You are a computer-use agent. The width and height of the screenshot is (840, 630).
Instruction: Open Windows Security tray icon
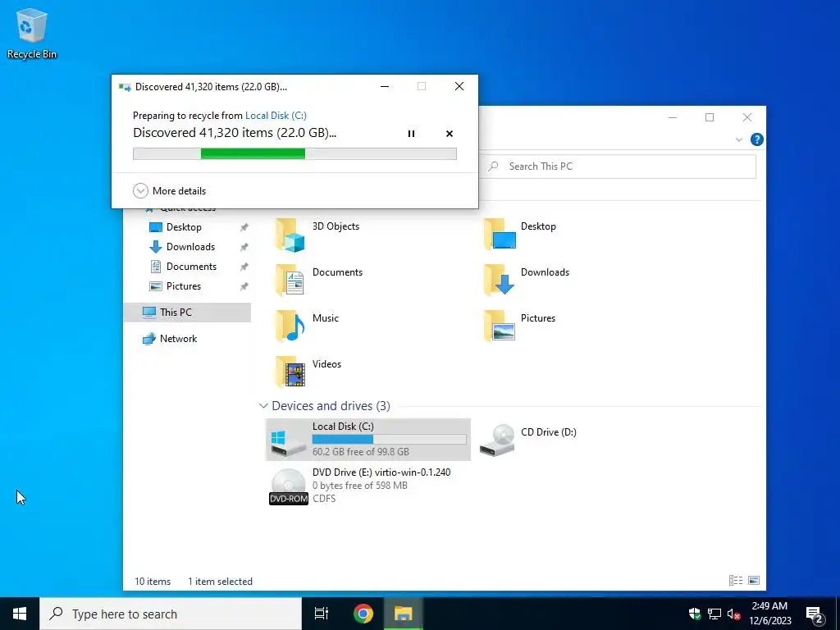pyautogui.click(x=695, y=614)
